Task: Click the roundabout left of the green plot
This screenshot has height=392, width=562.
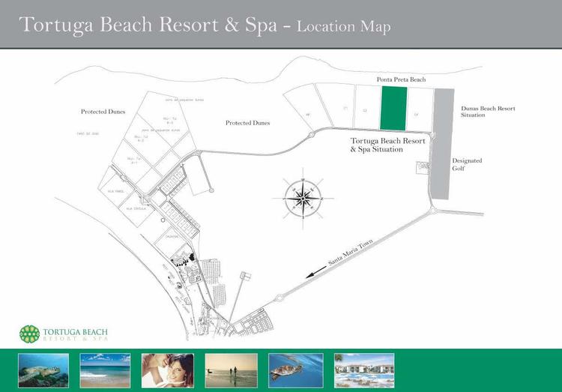Action: click(x=312, y=134)
